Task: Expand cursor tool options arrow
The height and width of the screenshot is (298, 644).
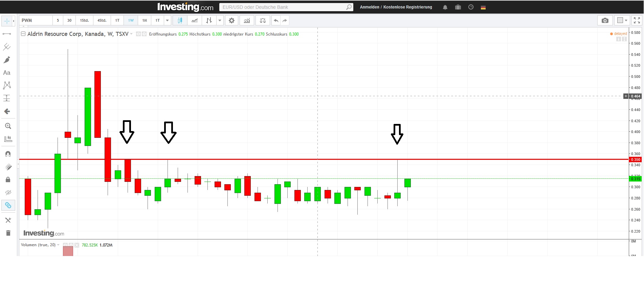Action: click(x=14, y=21)
